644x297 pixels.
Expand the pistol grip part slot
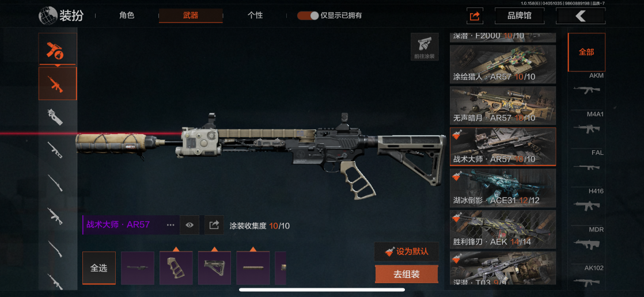176,268
